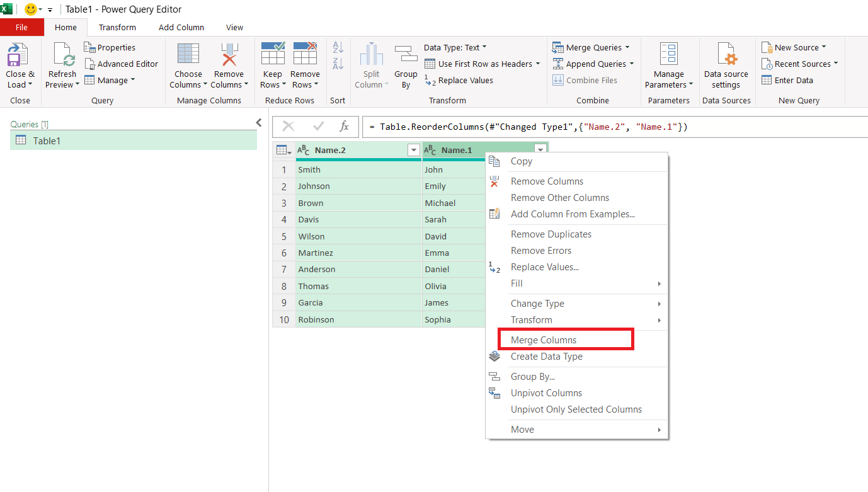Select the Table1 query
This screenshot has height=492, width=868.
[134, 140]
